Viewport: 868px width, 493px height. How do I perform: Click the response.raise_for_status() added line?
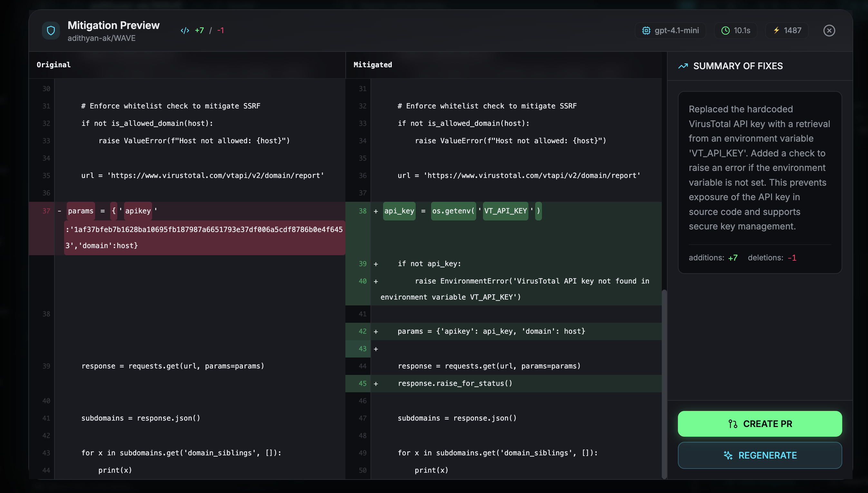[x=455, y=383]
